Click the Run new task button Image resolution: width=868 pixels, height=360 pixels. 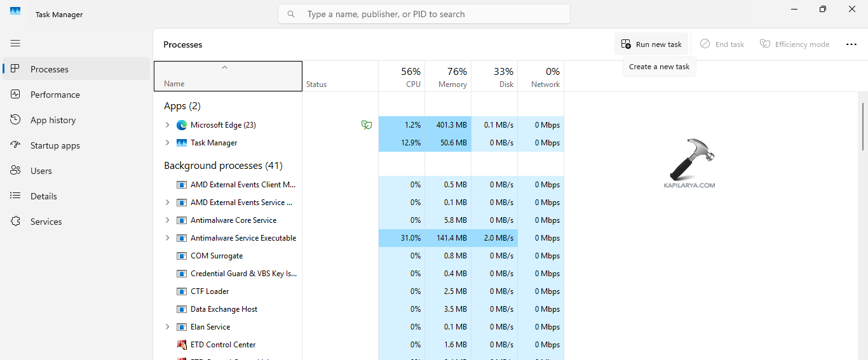pyautogui.click(x=651, y=44)
